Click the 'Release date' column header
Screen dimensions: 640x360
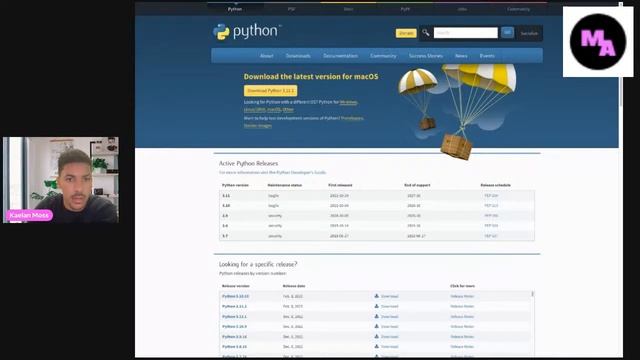294,286
